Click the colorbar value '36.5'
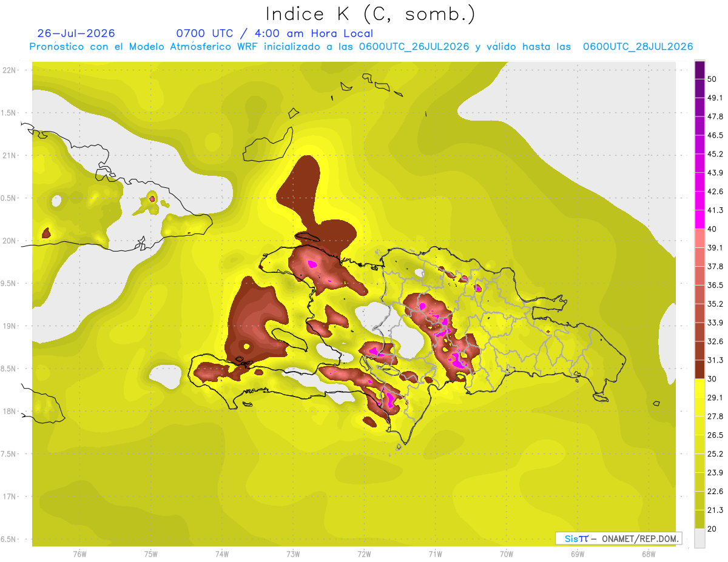Image resolution: width=728 pixels, height=562 pixels. coord(715,285)
